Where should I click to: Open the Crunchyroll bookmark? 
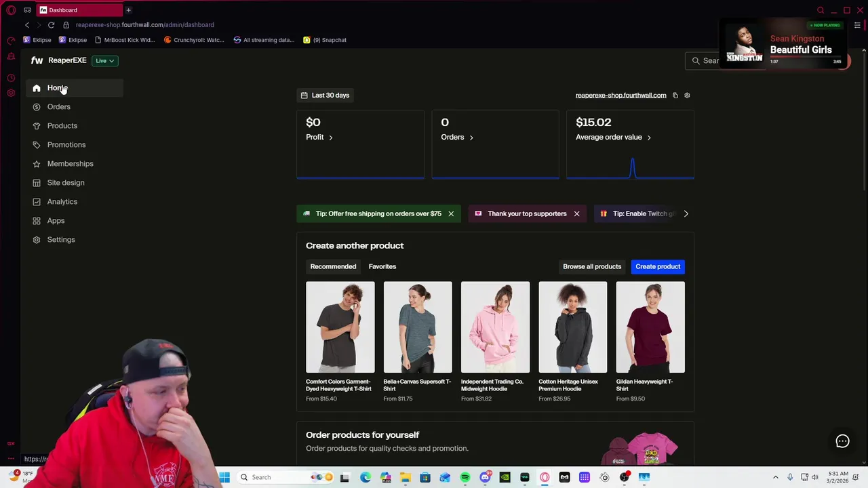tap(194, 40)
